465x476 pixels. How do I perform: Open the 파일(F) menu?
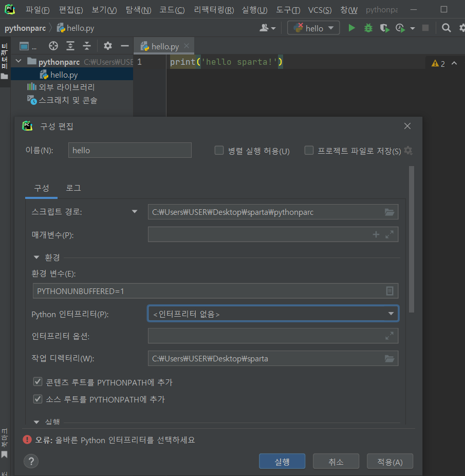point(38,10)
